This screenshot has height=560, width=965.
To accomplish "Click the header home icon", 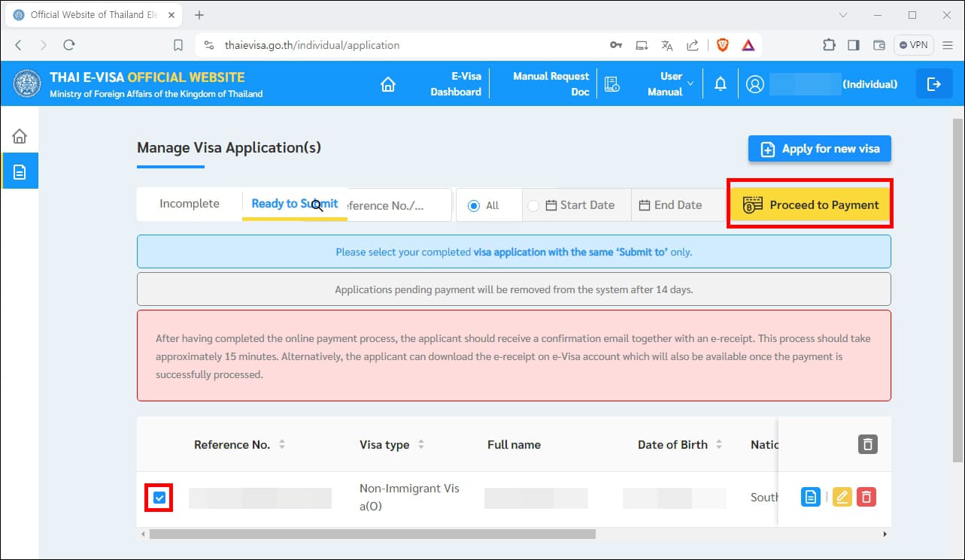I will pos(388,84).
